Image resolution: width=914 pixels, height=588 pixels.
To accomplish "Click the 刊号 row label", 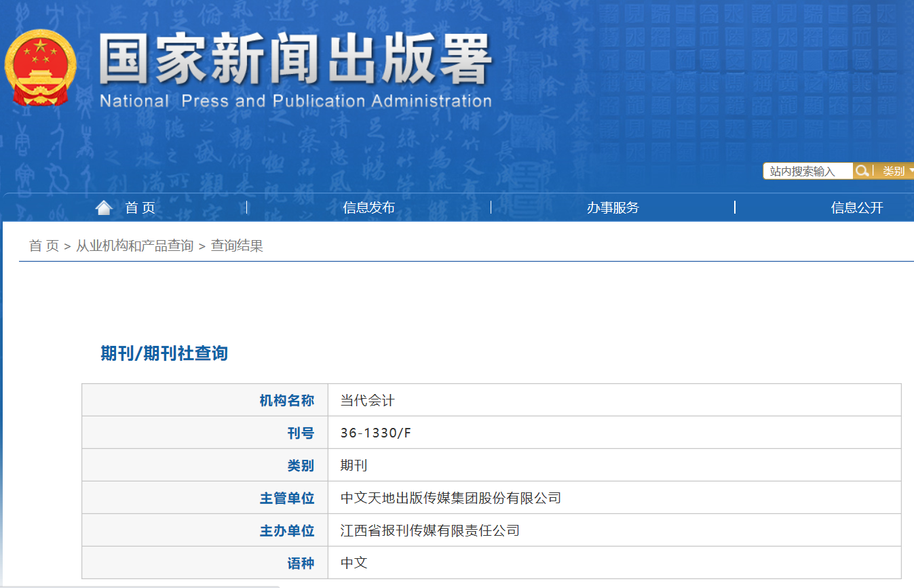I will click(301, 433).
